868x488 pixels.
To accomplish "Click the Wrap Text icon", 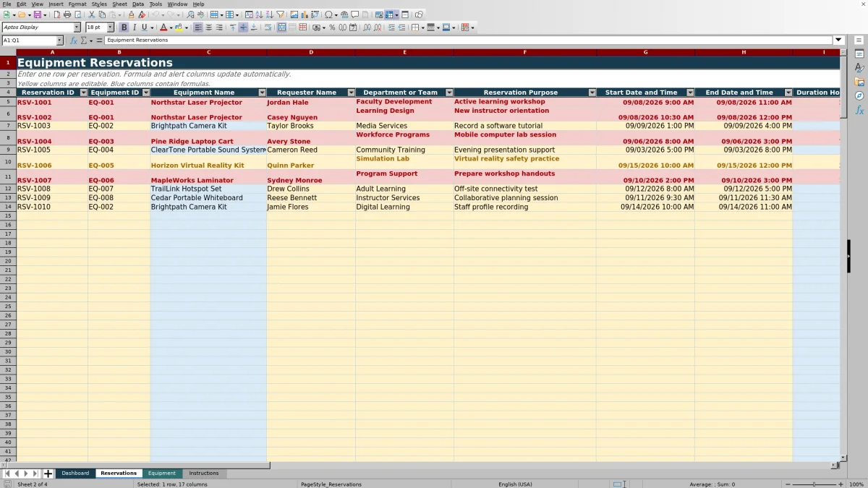I will (x=268, y=27).
